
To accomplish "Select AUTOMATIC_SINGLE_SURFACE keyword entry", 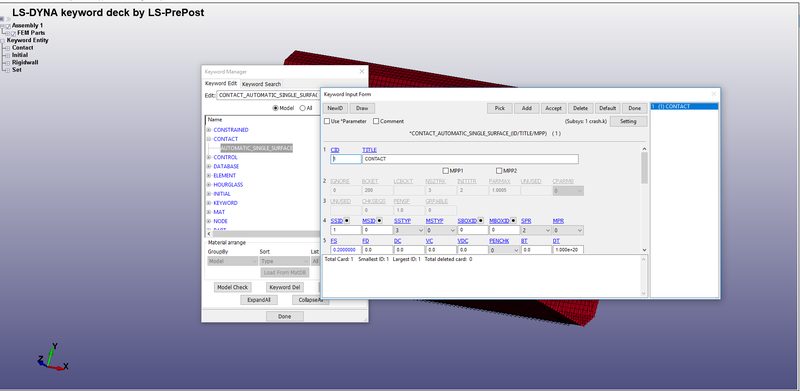I will tap(257, 148).
